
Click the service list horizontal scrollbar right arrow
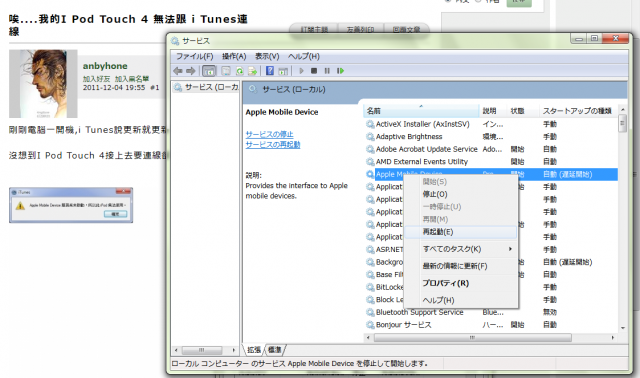click(x=613, y=338)
